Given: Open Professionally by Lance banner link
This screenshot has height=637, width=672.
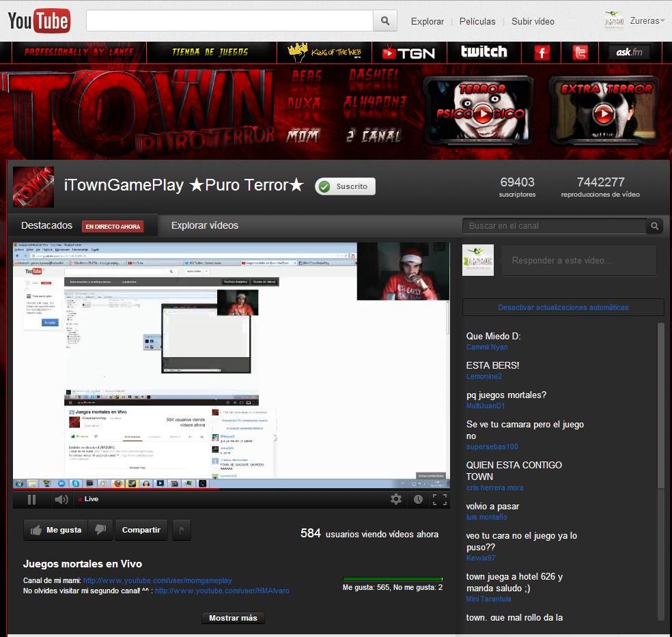Looking at the screenshot, I should tap(79, 53).
